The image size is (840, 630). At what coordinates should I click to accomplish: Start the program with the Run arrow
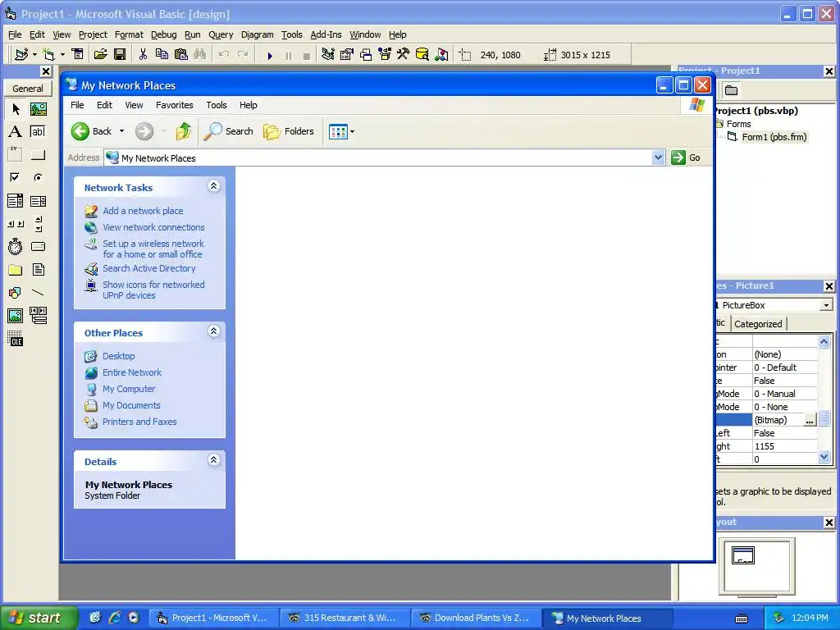click(270, 55)
